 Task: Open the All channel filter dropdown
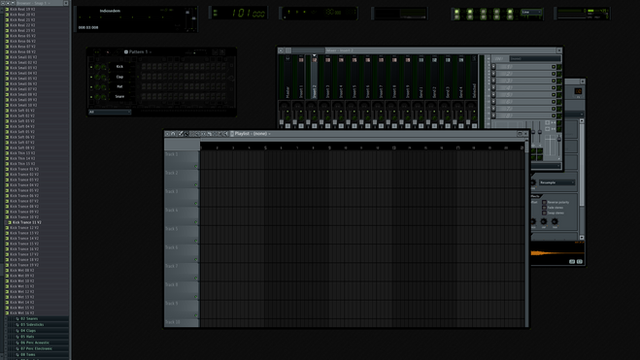110,112
